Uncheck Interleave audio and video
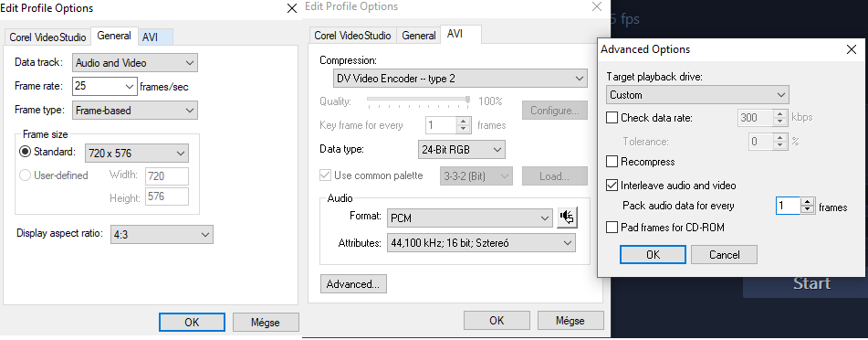The width and height of the screenshot is (868, 340). pos(612,186)
